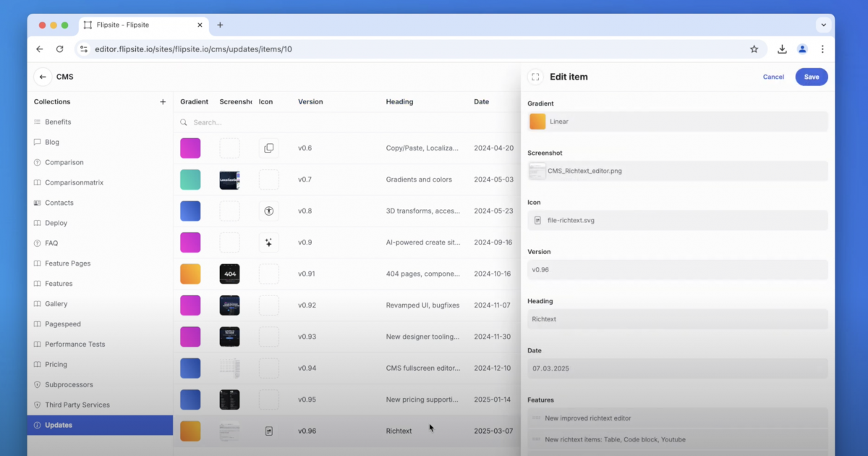Viewport: 868px width, 456px height.
Task: Select the FAQ collection
Action: pos(100,243)
